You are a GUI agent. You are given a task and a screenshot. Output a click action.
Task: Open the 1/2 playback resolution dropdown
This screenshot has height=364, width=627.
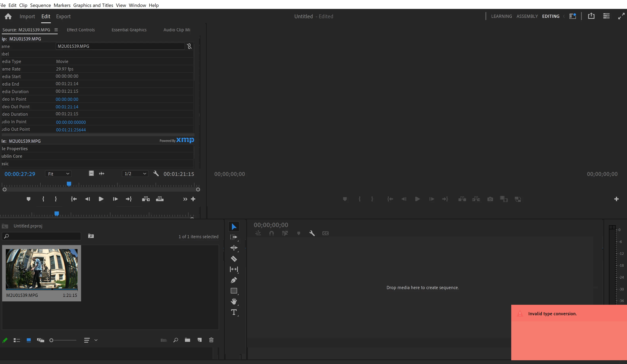click(135, 174)
